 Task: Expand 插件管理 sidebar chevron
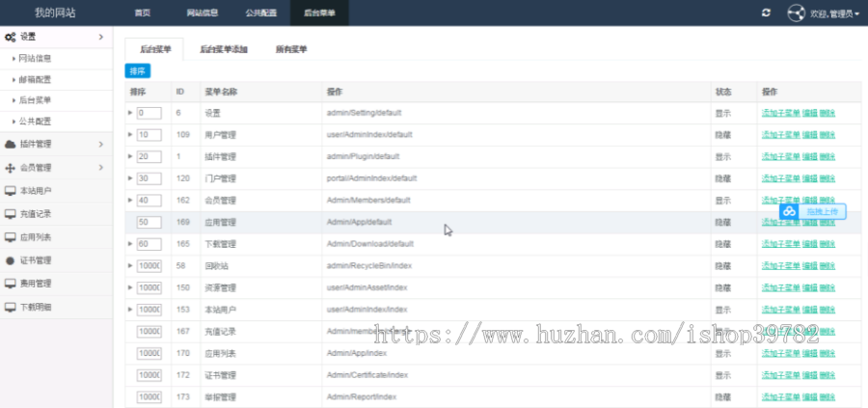click(100, 145)
